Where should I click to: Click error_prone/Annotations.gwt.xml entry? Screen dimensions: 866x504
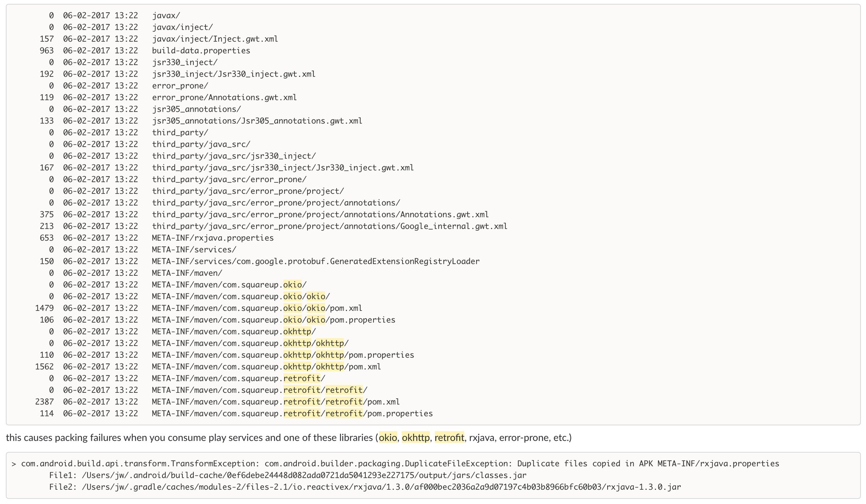click(224, 98)
